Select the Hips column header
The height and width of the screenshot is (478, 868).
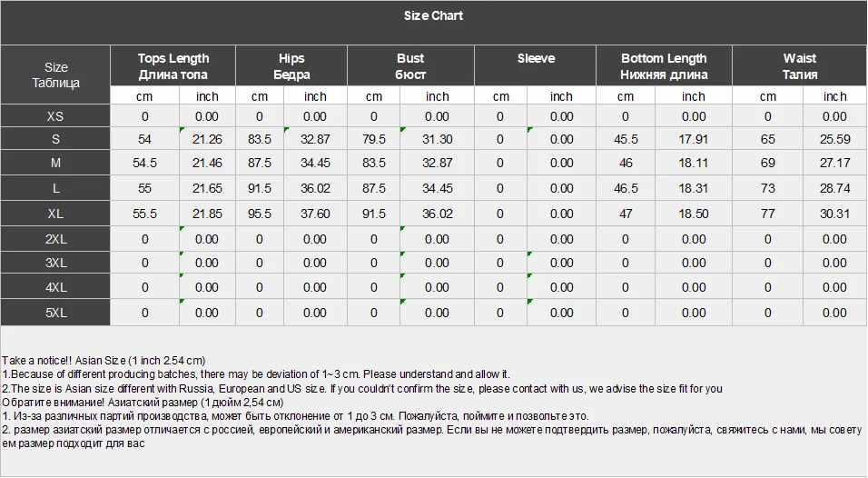(x=291, y=66)
